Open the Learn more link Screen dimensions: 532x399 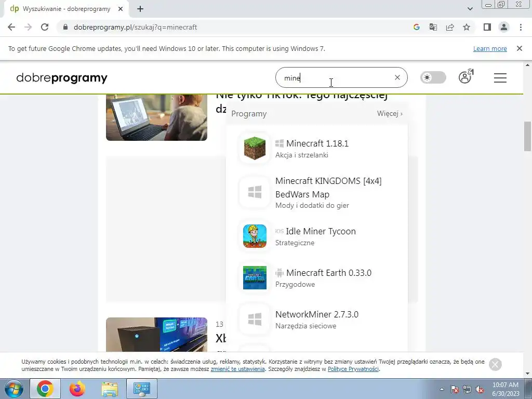(x=490, y=48)
